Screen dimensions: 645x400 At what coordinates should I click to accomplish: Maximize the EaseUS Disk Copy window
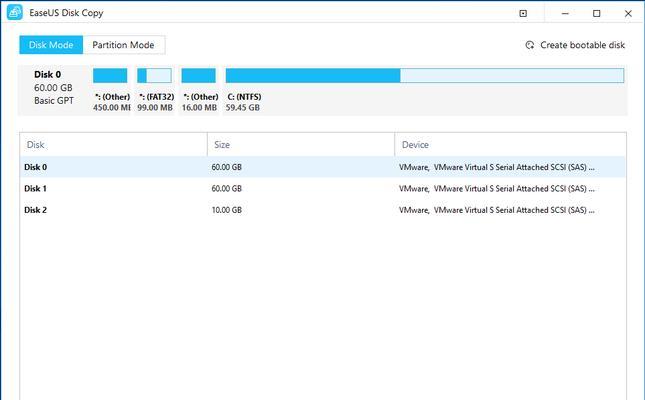pos(596,14)
